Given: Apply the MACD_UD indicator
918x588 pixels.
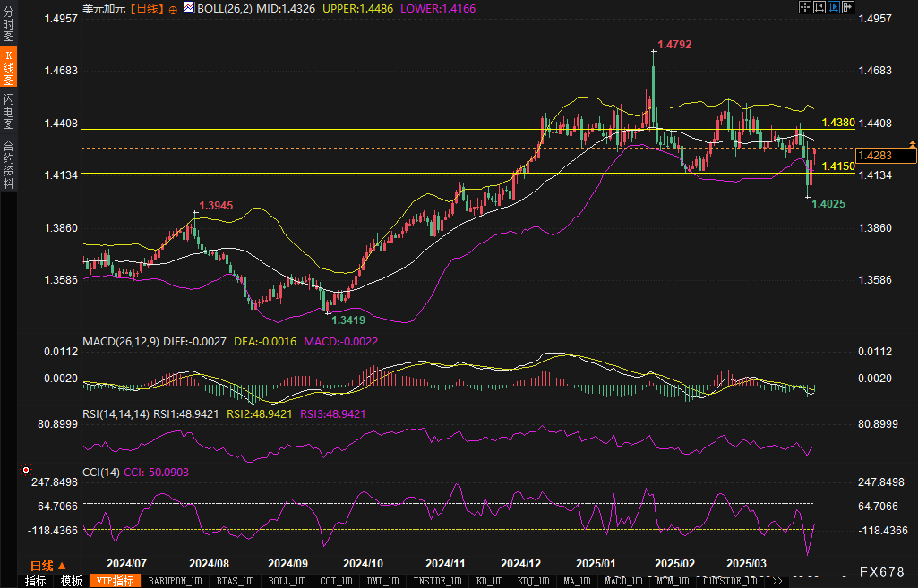Looking at the screenshot, I should tap(623, 581).
